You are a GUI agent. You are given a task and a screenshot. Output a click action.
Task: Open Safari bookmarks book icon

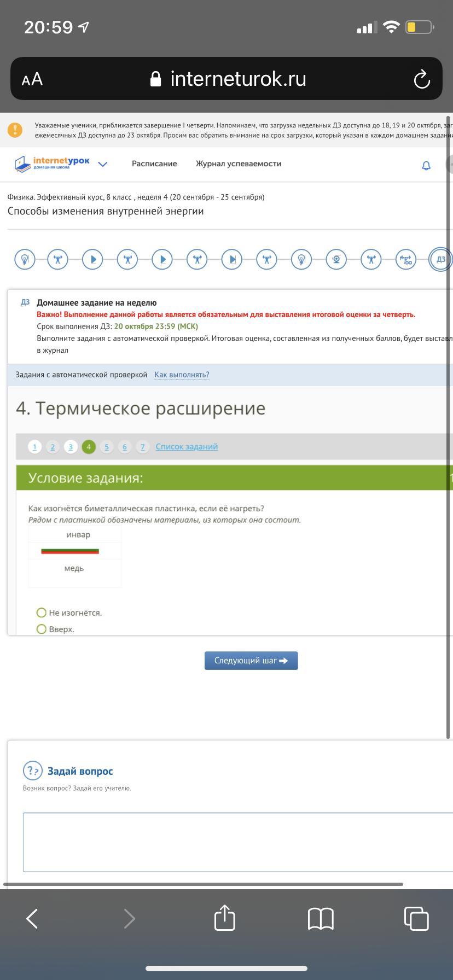321,918
